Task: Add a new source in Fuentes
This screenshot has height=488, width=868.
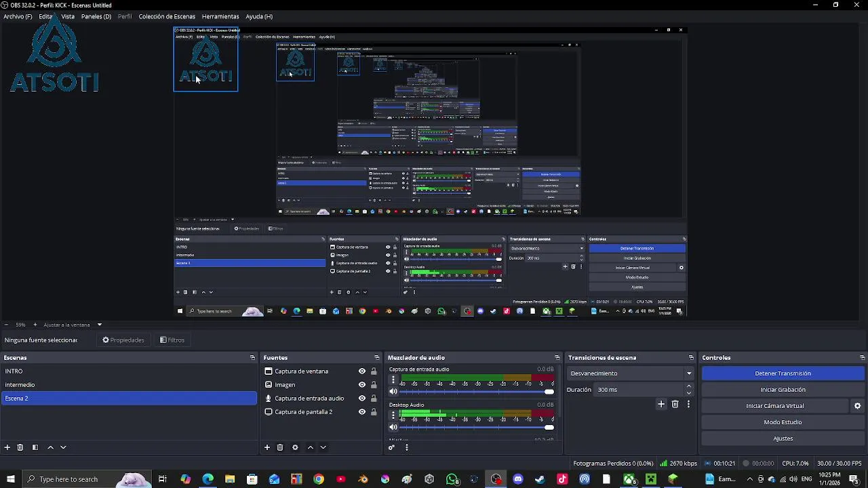Action: click(x=267, y=447)
